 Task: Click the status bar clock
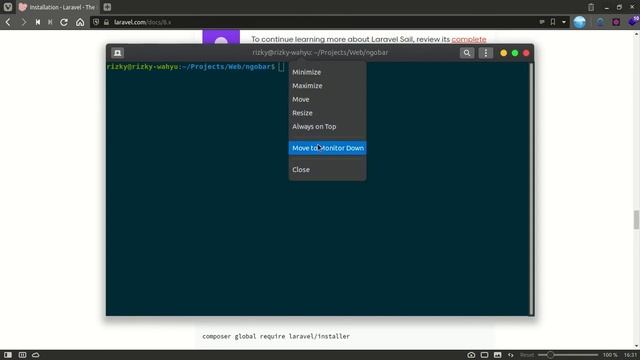(x=630, y=355)
